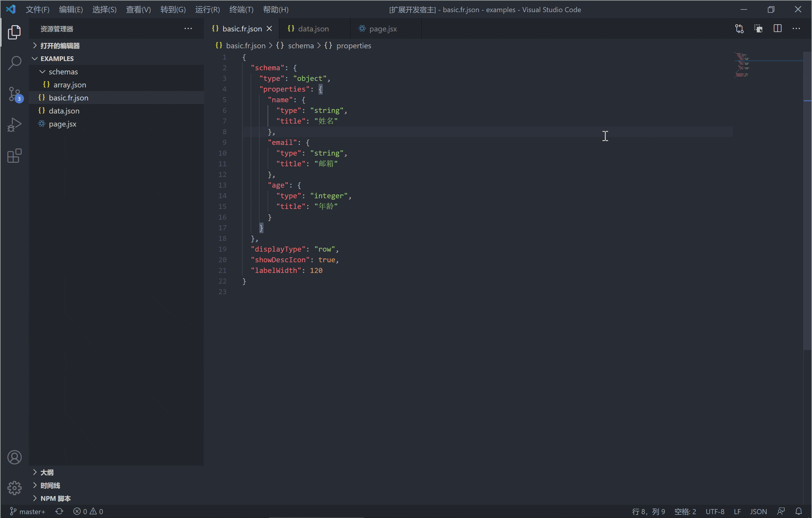Open problems panel via errors and warnings count
The image size is (812, 518).
click(x=88, y=511)
